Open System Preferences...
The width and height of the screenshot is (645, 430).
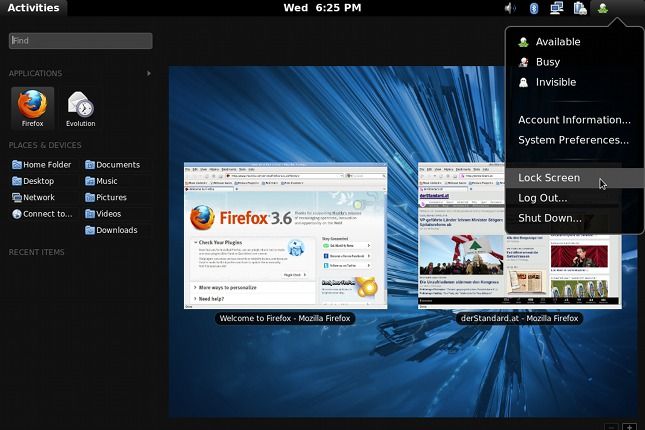click(575, 140)
